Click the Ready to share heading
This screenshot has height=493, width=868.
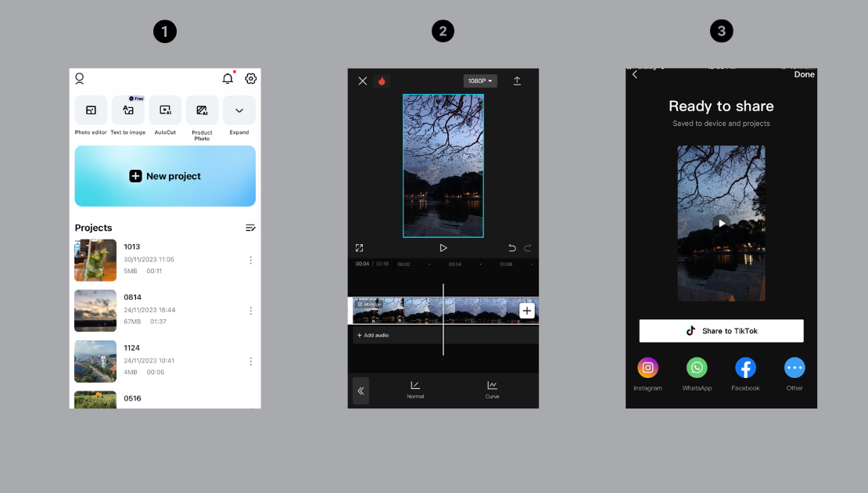(721, 106)
